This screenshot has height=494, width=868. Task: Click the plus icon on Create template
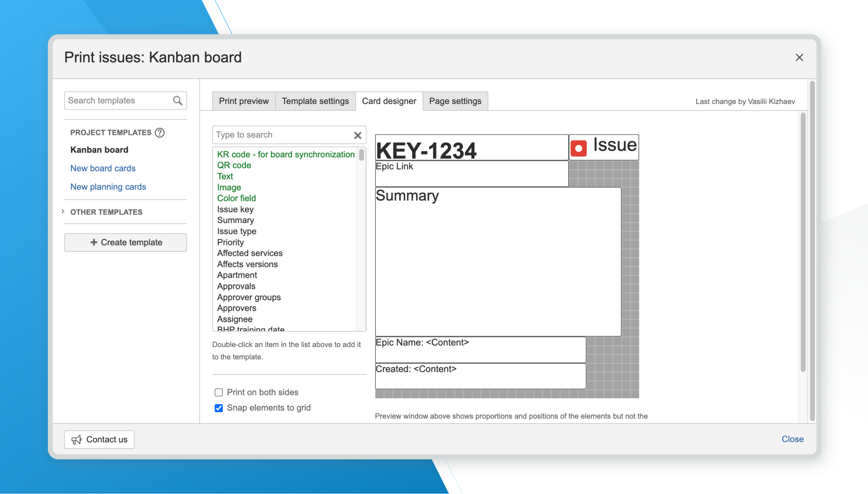click(x=94, y=242)
